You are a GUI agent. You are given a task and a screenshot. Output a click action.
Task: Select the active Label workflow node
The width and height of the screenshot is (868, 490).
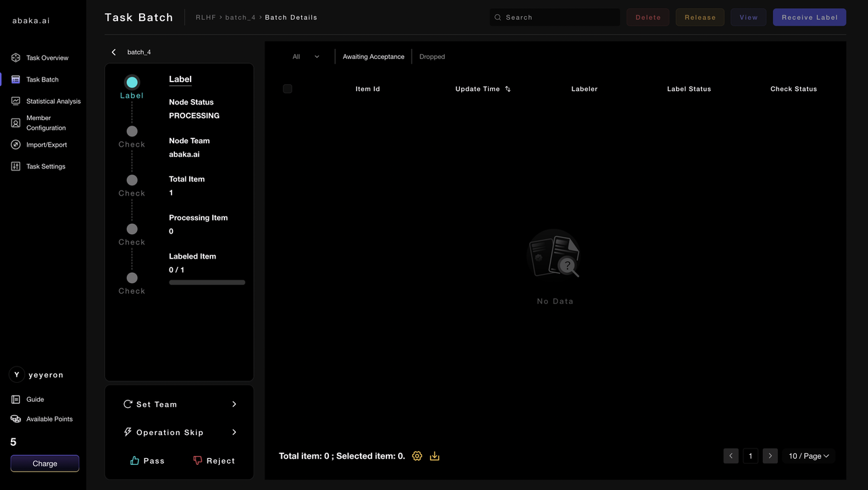click(132, 83)
